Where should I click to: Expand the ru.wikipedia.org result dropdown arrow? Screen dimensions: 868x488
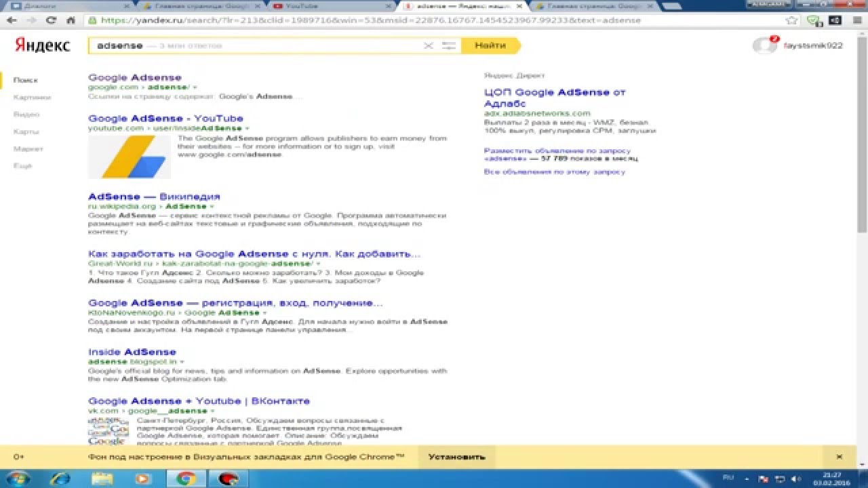coord(212,206)
